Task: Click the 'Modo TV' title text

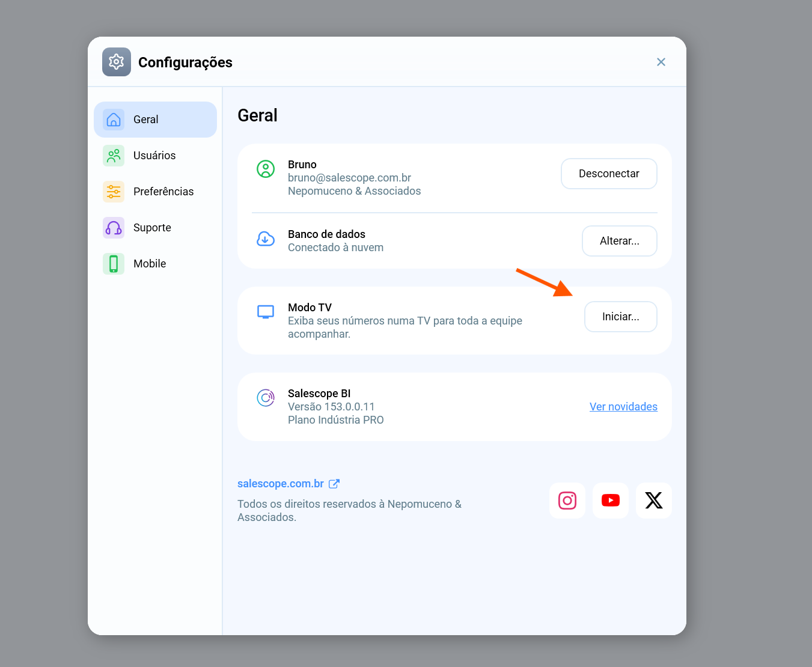Action: click(310, 308)
